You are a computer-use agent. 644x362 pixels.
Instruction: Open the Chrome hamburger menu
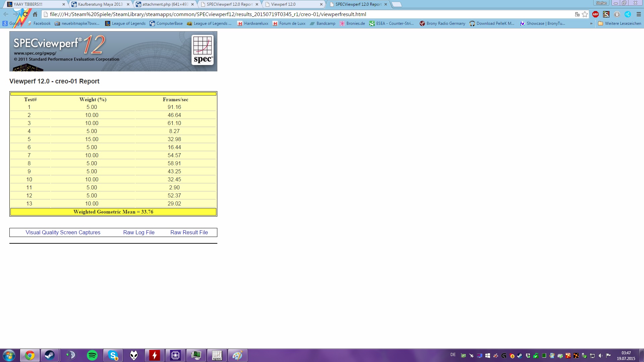point(639,14)
